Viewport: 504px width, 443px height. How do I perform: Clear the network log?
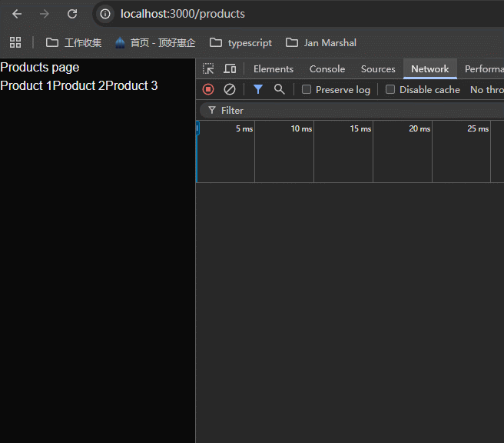coord(230,89)
